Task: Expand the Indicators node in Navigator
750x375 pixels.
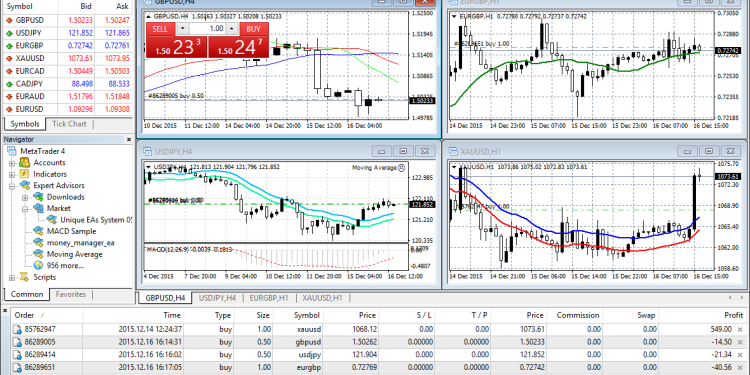Action: tap(11, 175)
